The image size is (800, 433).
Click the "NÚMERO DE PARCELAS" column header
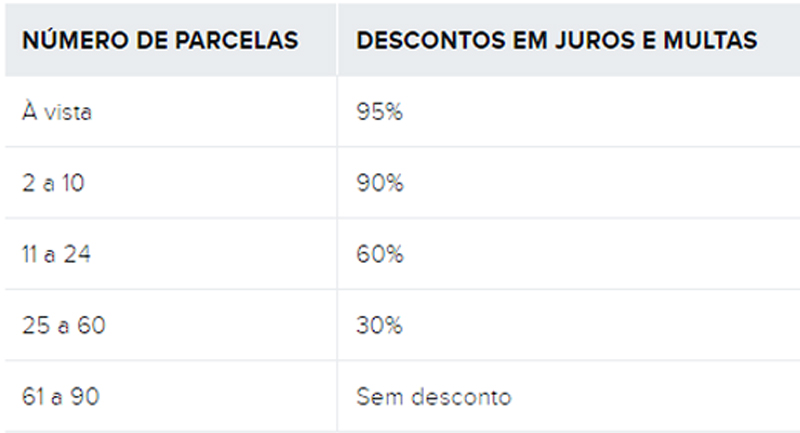[x=160, y=41]
